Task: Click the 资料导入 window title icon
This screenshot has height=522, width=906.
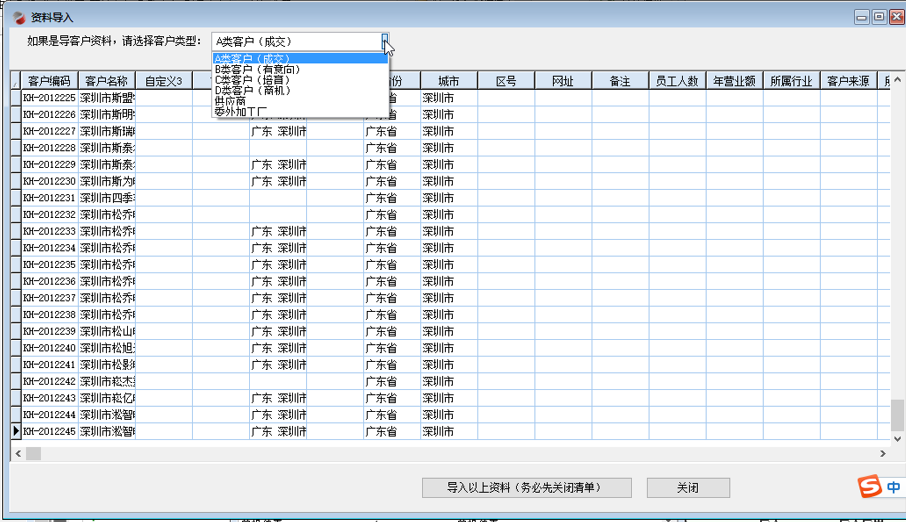Action: (x=19, y=17)
